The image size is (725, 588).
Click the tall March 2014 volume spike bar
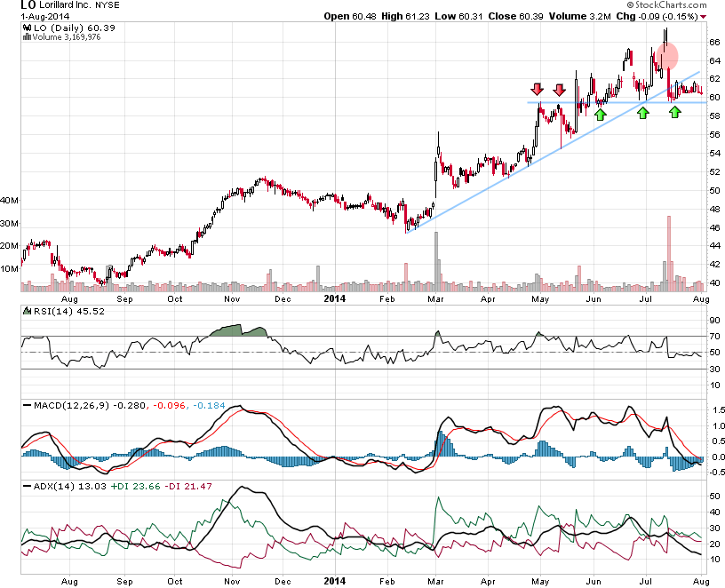click(436, 262)
